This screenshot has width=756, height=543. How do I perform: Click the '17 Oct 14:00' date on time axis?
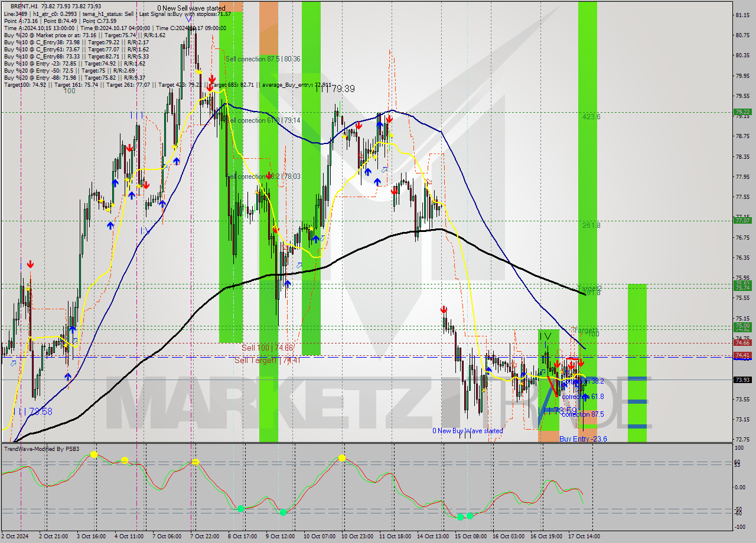(584, 536)
